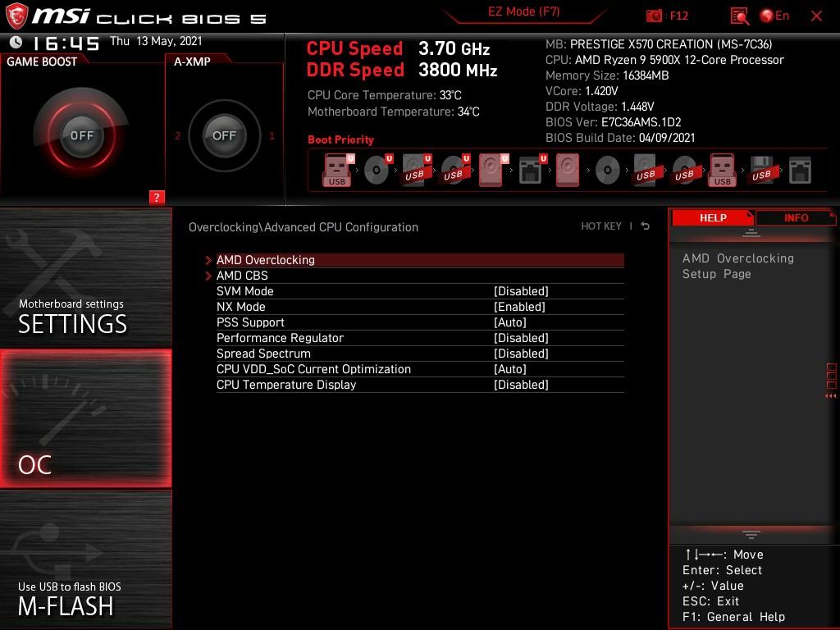Click the NX Mode label
This screenshot has height=630, width=840.
pyautogui.click(x=240, y=307)
